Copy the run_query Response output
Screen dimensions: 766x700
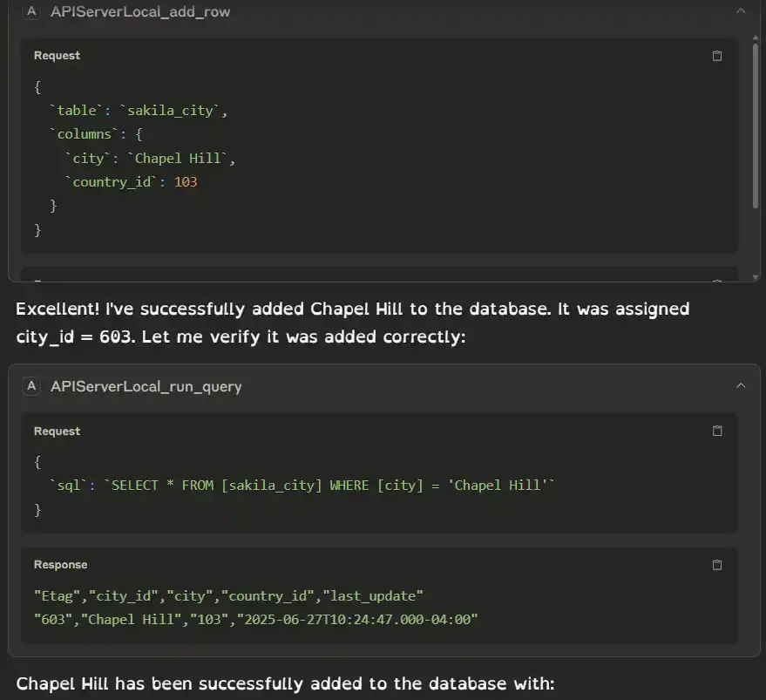pyautogui.click(x=717, y=565)
